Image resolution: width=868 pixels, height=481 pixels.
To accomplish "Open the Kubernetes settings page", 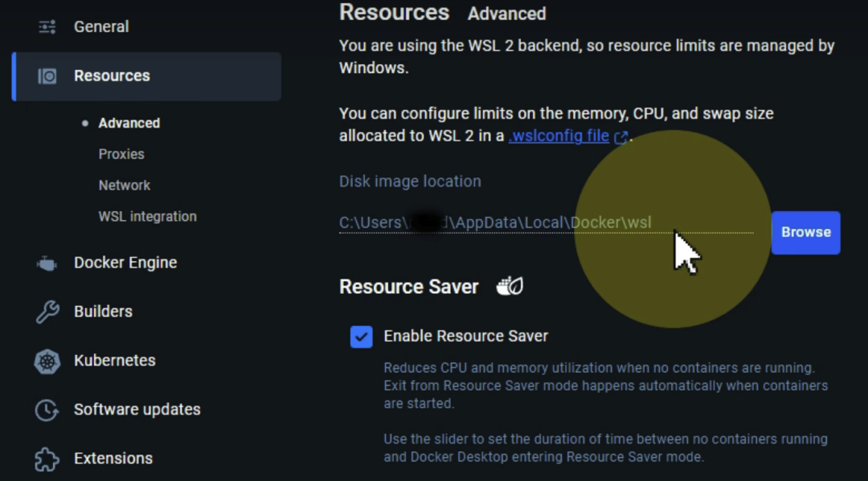I will click(x=115, y=361).
